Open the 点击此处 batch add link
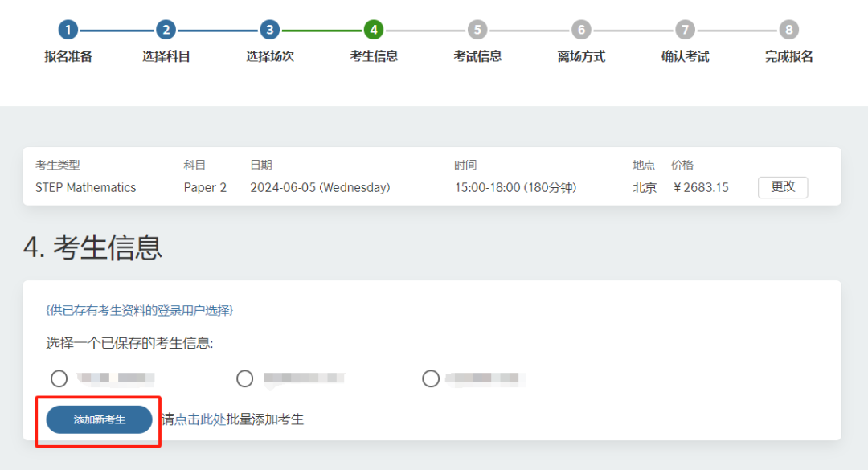The width and height of the screenshot is (868, 470). coord(200,419)
